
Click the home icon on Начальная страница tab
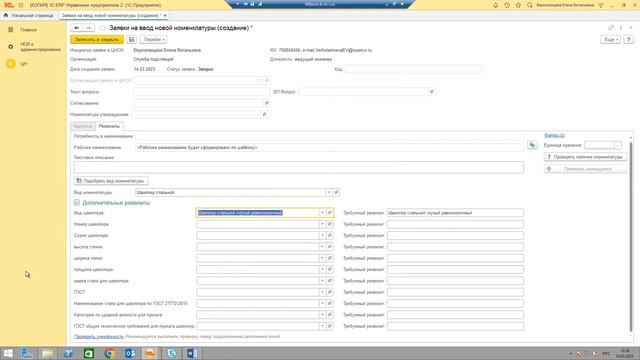tap(6, 15)
